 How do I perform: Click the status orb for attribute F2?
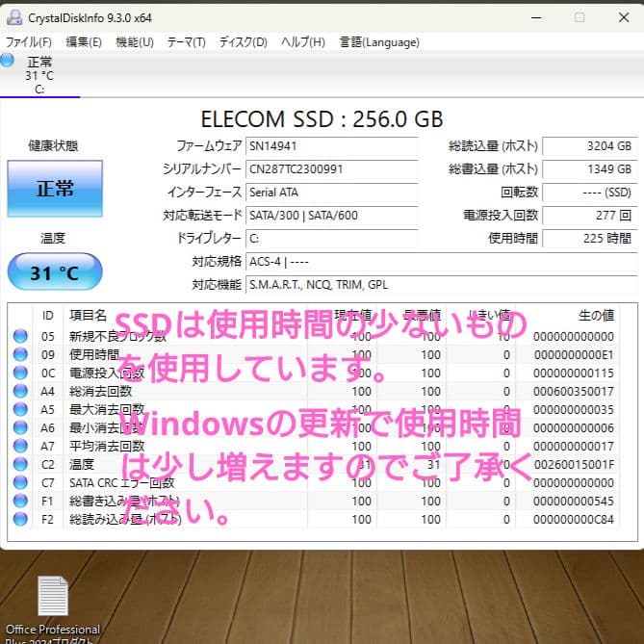20,519
